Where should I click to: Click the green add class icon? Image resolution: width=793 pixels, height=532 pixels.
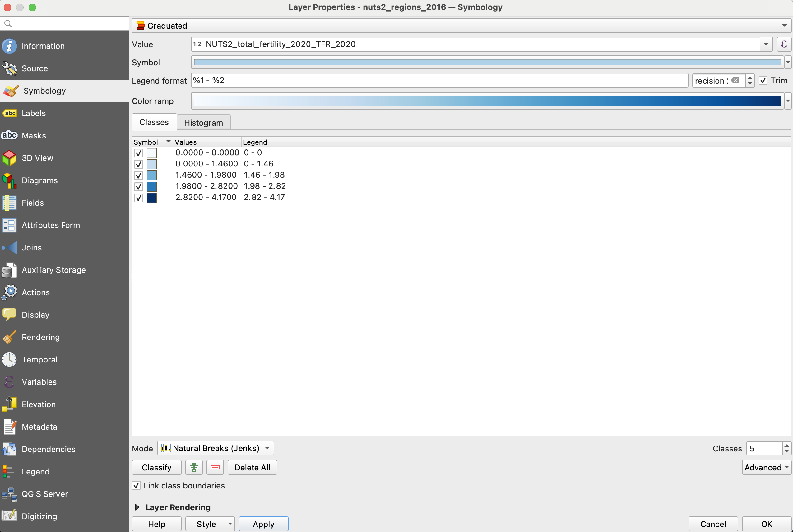pyautogui.click(x=194, y=468)
